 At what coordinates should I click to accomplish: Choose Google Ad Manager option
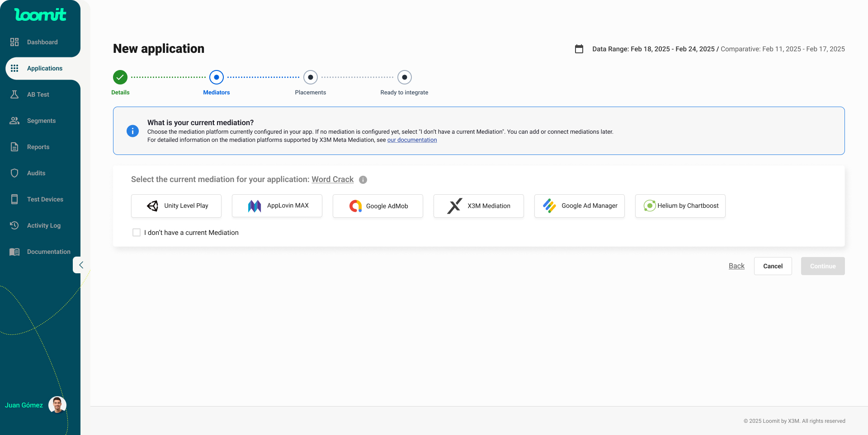pos(580,206)
